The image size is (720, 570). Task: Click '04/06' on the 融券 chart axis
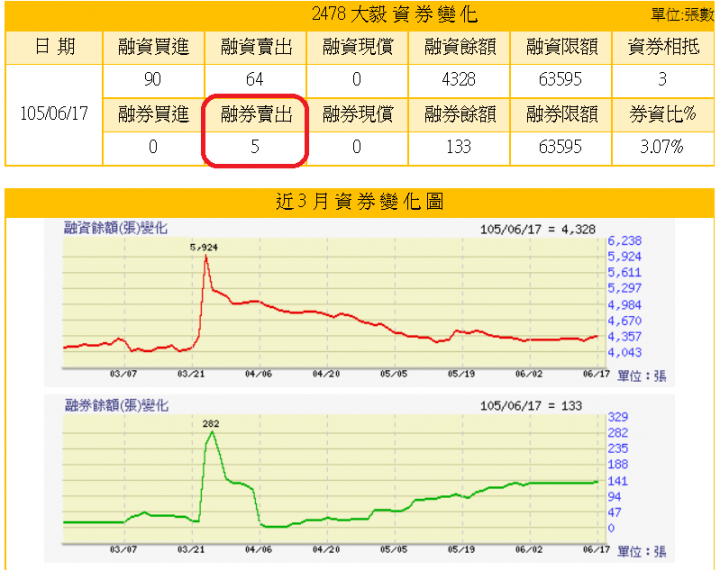(259, 549)
